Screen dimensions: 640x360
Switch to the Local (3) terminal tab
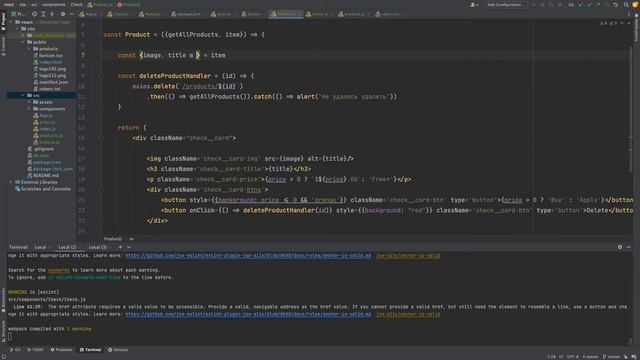click(98, 247)
